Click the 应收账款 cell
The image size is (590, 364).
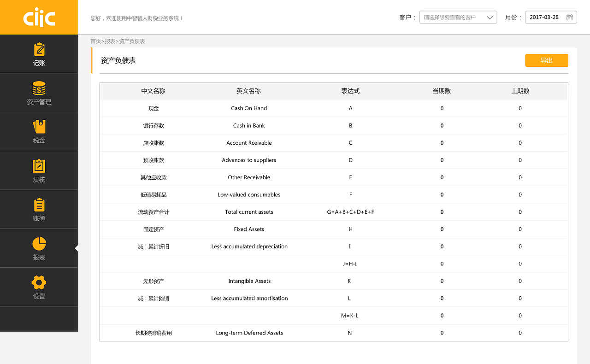(x=153, y=143)
